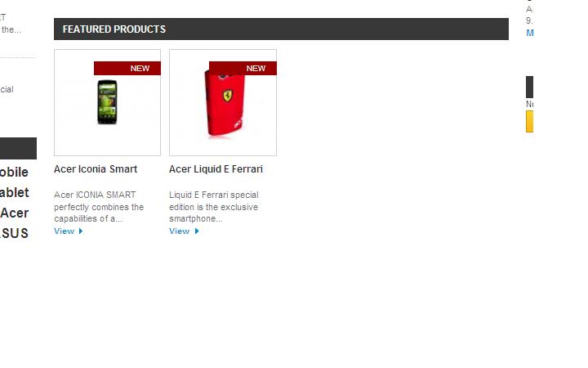Open the Acer Iconia Smart title link
Screen dimensions: 588x368
pyautogui.click(x=96, y=169)
